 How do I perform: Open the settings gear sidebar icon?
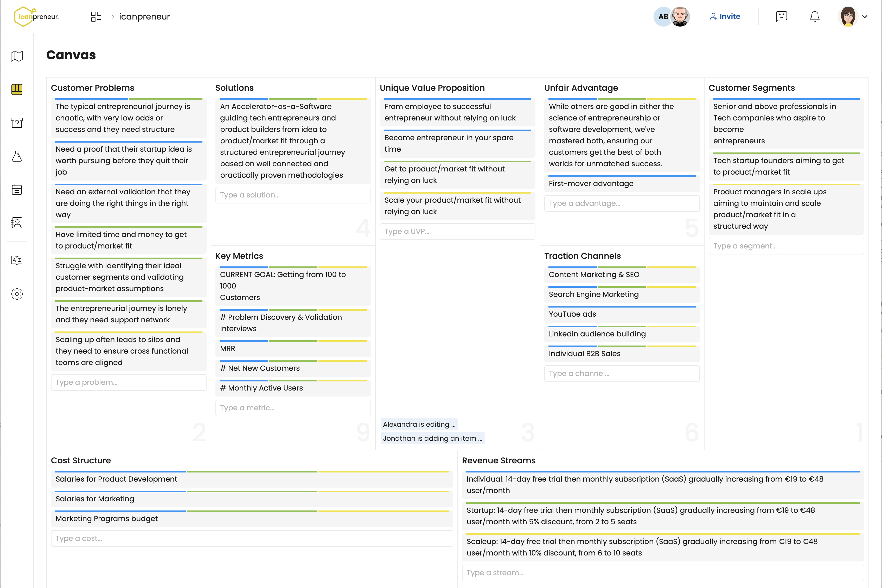click(17, 294)
